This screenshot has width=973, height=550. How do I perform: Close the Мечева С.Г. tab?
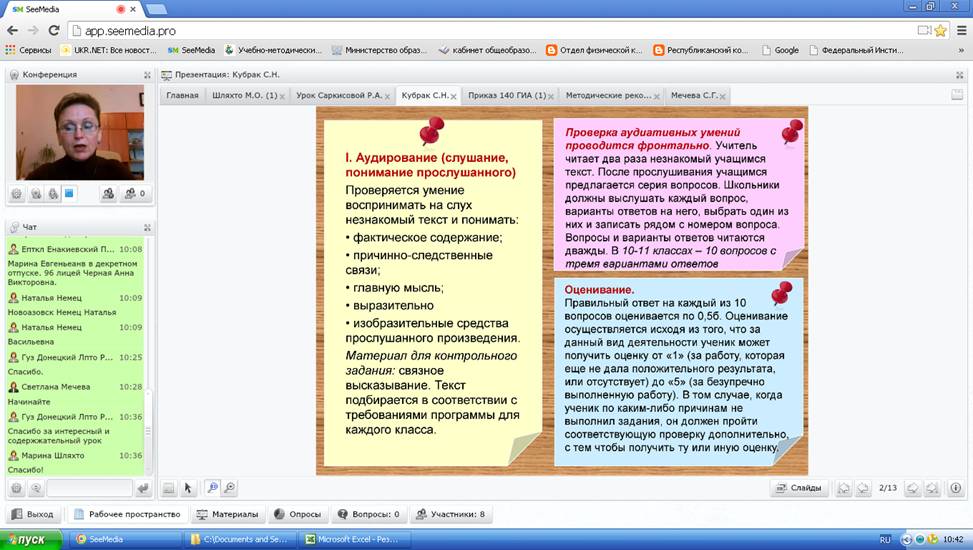click(x=722, y=96)
